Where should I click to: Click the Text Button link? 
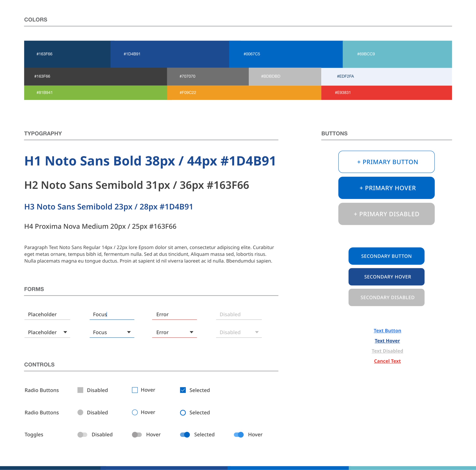pos(387,331)
